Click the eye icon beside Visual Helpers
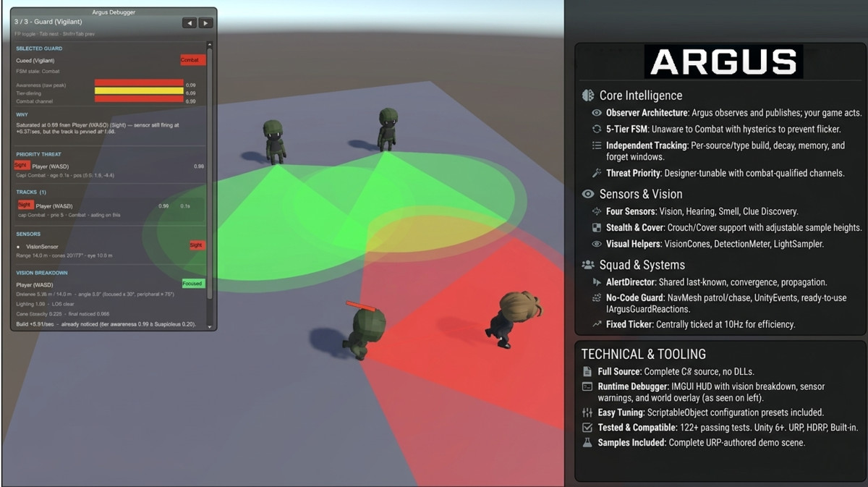 597,245
